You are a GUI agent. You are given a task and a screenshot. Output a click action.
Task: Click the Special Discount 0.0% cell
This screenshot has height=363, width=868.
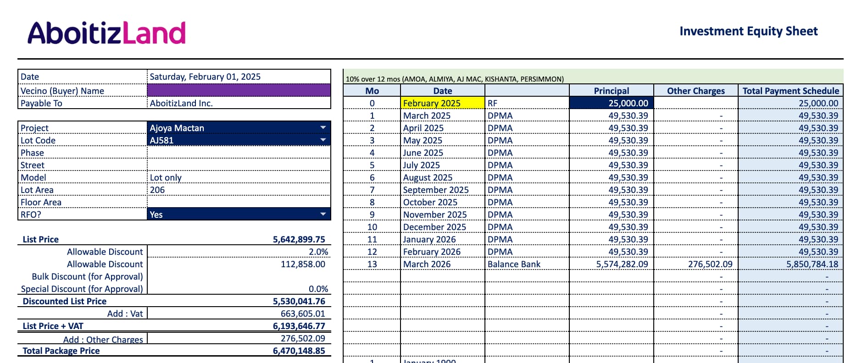[239, 289]
